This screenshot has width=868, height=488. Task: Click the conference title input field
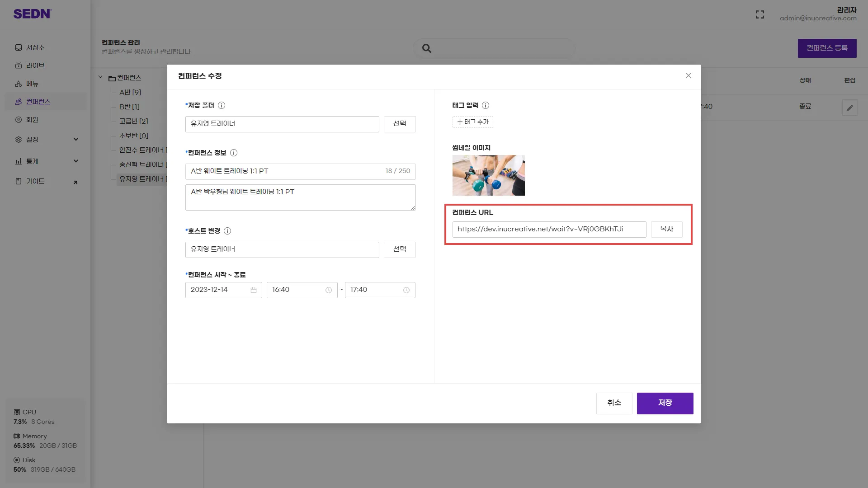(x=285, y=171)
